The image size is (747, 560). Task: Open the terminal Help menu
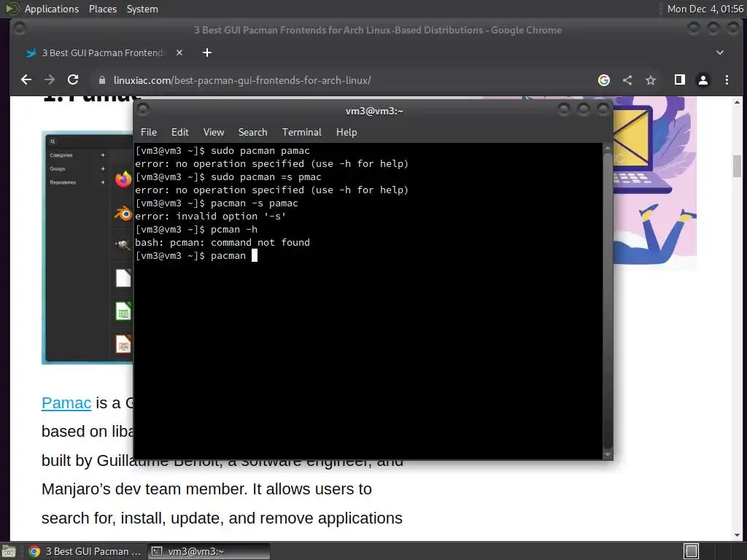point(347,133)
